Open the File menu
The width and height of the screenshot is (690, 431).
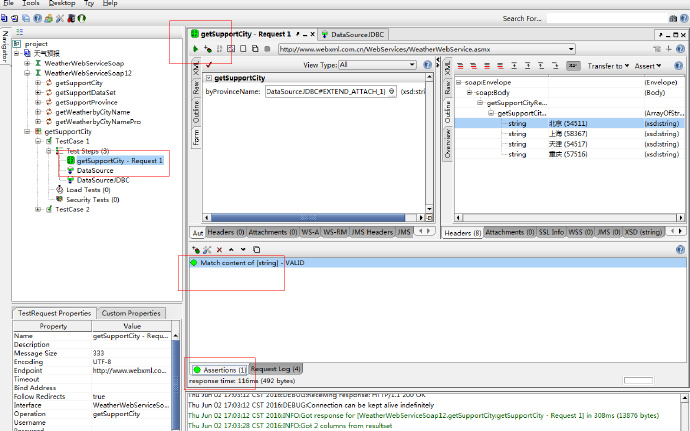coord(9,3)
